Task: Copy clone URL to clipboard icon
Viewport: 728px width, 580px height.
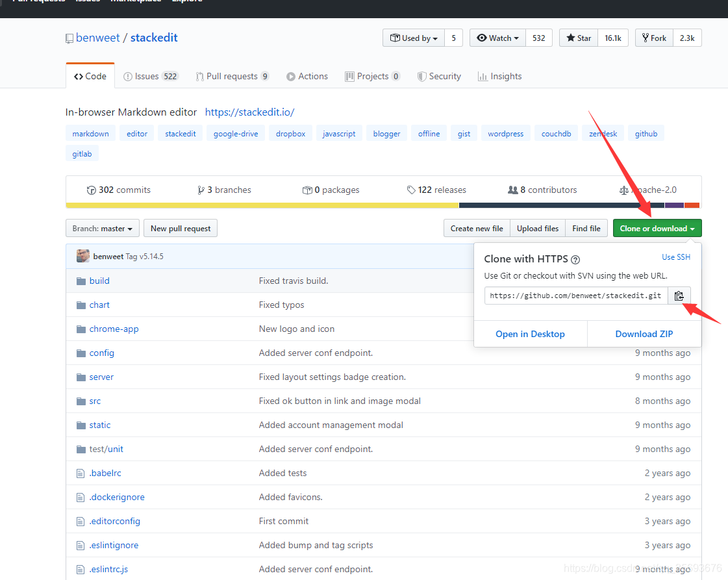Action: [x=679, y=296]
